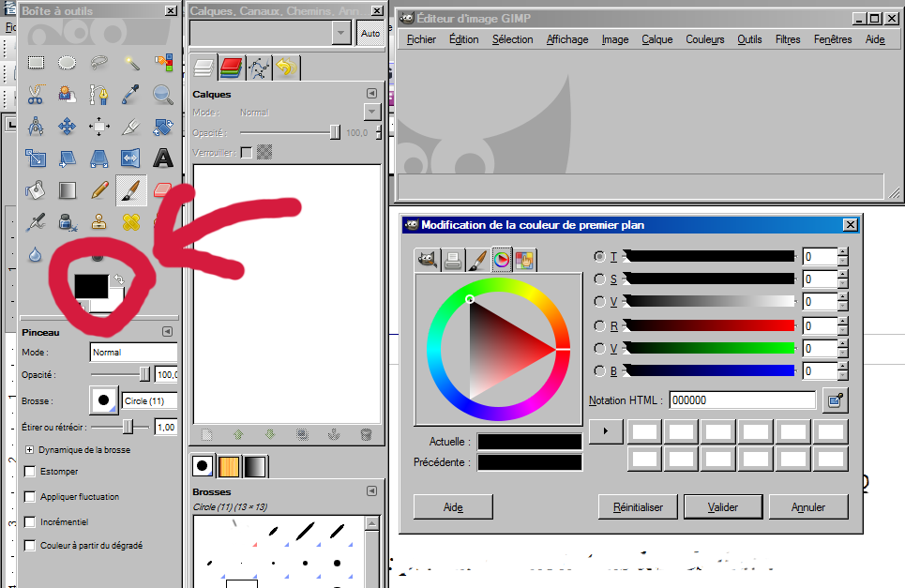The height and width of the screenshot is (588, 905).
Task: Select the Fuzzy Select magic wand tool
Action: [x=131, y=62]
